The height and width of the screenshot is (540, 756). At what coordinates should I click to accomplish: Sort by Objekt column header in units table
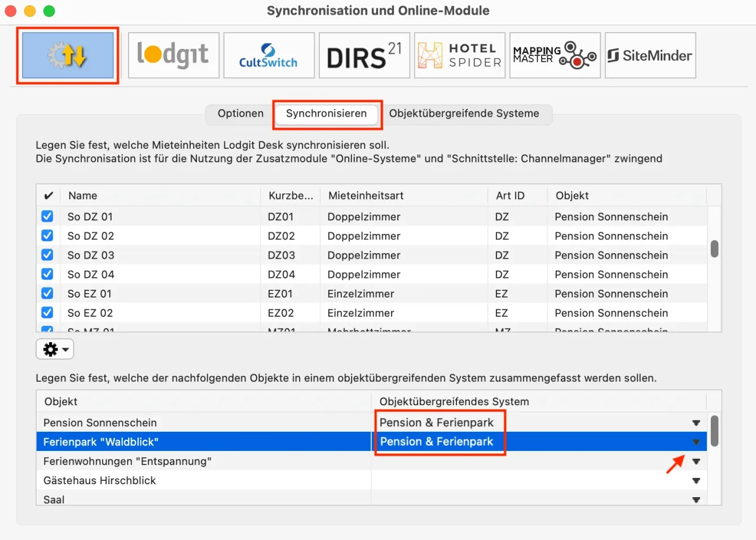click(627, 196)
